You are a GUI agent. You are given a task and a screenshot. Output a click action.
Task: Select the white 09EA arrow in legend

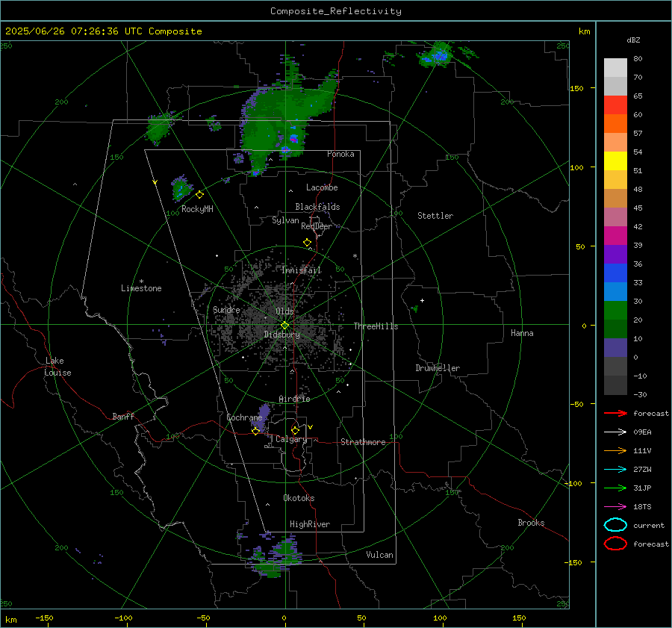coord(615,432)
